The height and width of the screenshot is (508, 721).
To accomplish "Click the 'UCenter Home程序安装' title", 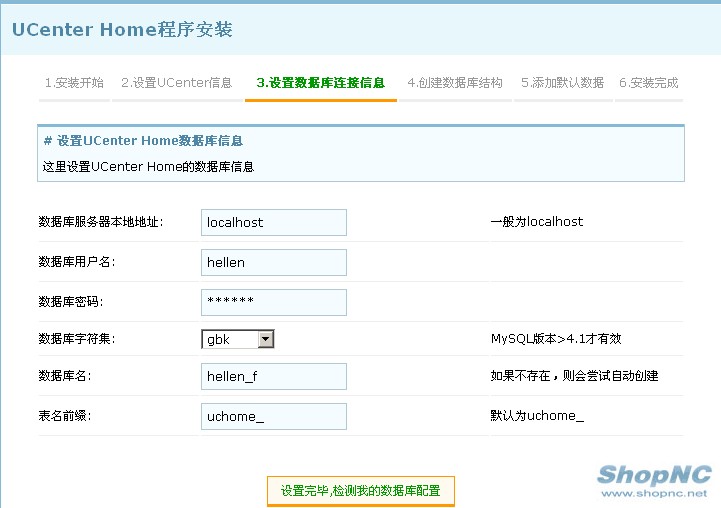I will 122,29.
